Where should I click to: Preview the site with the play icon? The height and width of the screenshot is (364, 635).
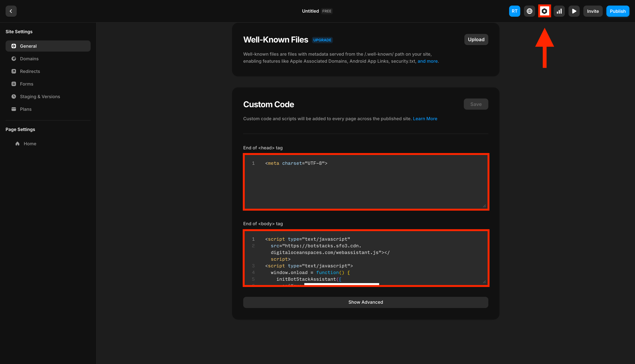574,11
